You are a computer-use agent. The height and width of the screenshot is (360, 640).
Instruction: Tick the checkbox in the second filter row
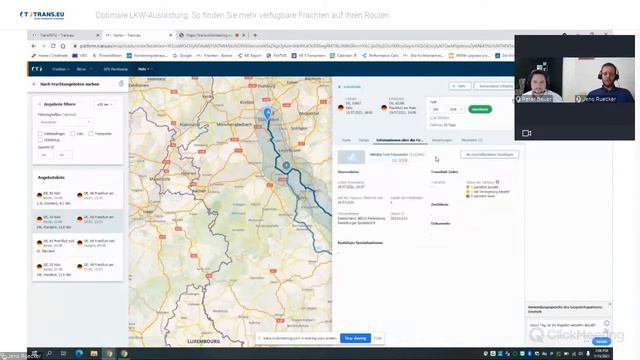[40, 140]
